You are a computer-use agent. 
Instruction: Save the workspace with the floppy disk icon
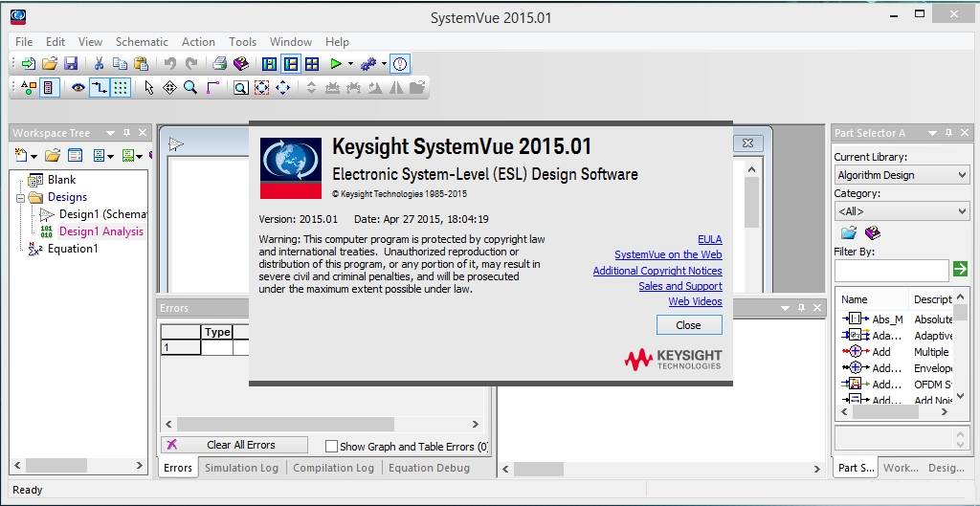(x=71, y=64)
